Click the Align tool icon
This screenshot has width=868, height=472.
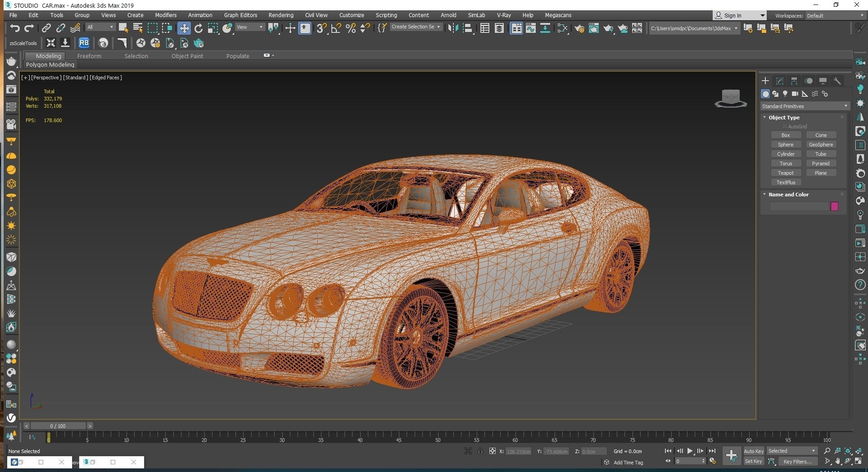[x=468, y=28]
